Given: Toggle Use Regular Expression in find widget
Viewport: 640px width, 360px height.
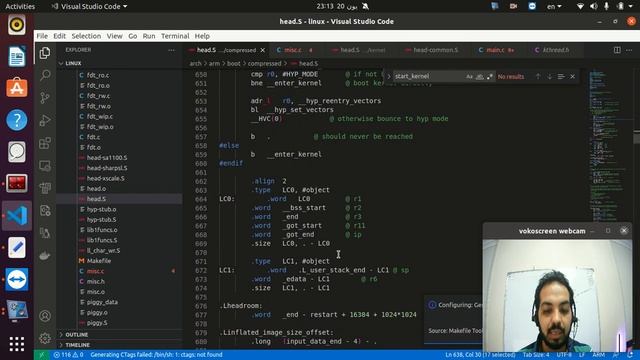Looking at the screenshot, I should [489, 76].
